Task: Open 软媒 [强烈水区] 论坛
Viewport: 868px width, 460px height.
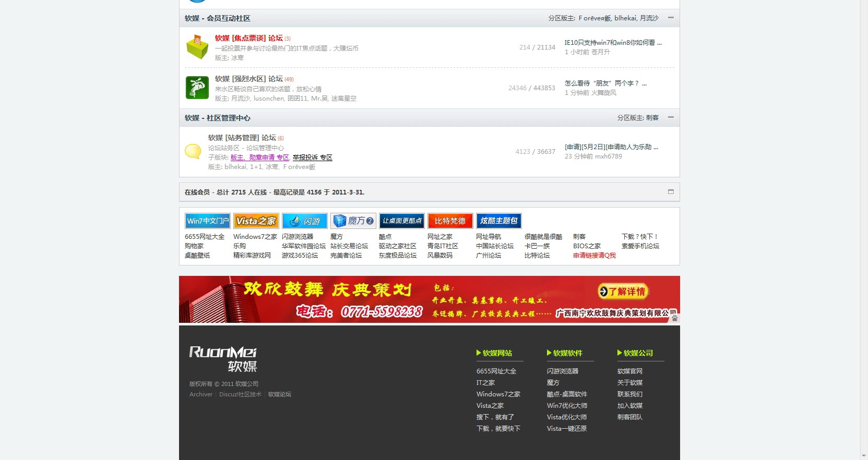Action: pos(248,79)
